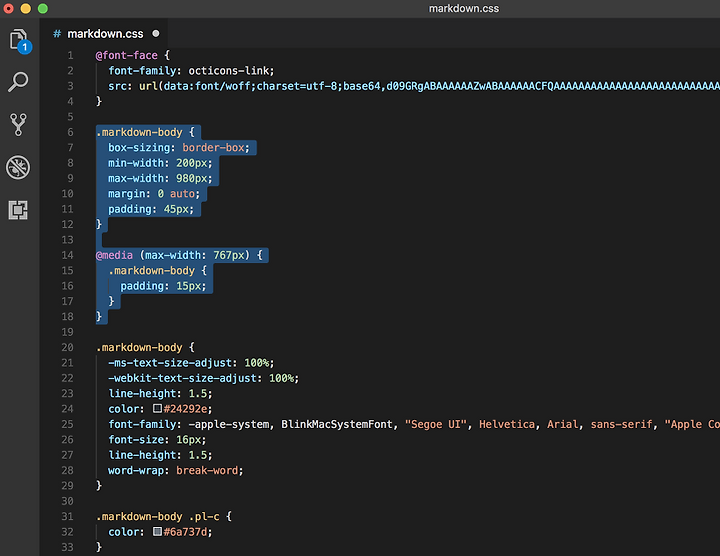
Task: Click .markdown-body selector on line 20
Action: pyautogui.click(x=139, y=348)
